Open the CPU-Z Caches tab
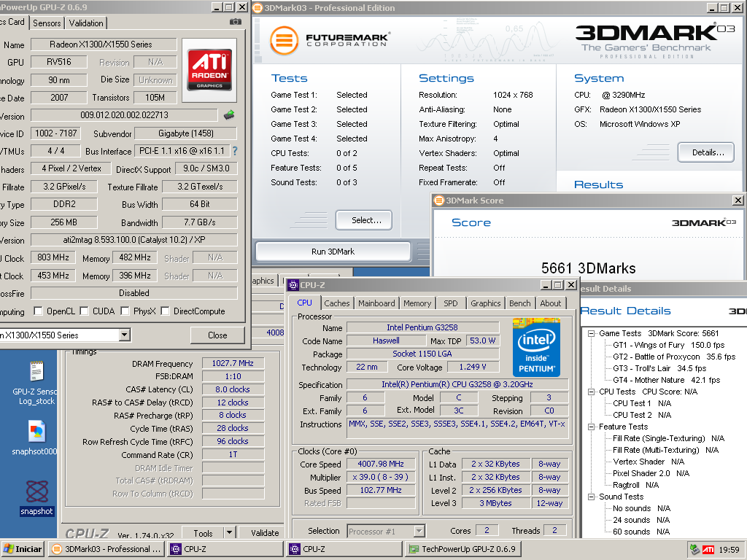 point(337,303)
